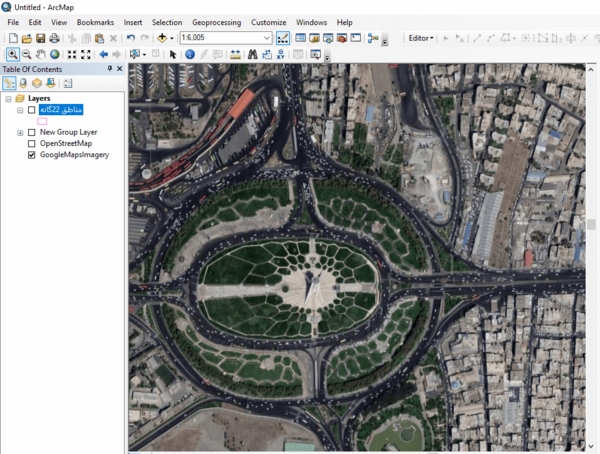Screen dimensions: 600x454
Task: Open an existing map document
Action: coord(27,38)
